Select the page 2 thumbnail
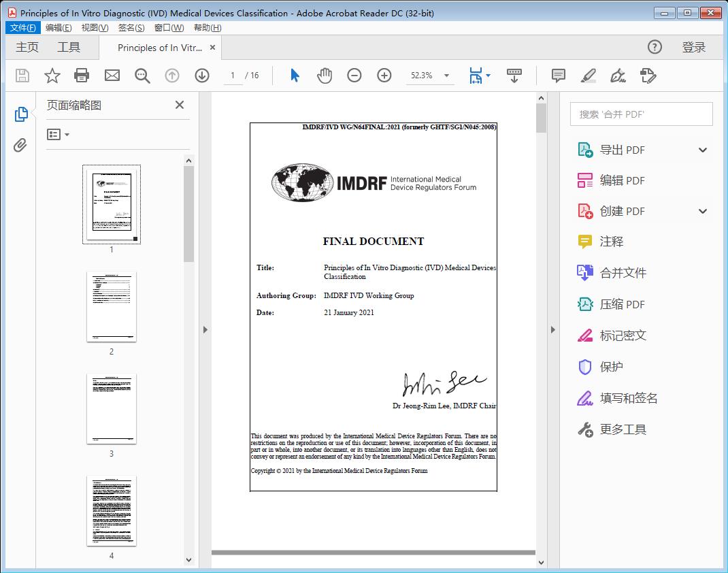 112,307
